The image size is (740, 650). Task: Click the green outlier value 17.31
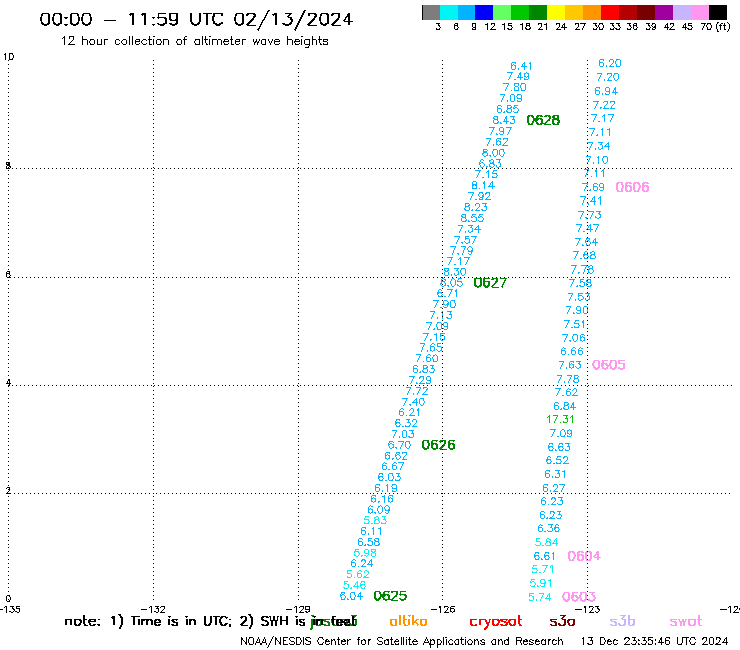point(560,419)
